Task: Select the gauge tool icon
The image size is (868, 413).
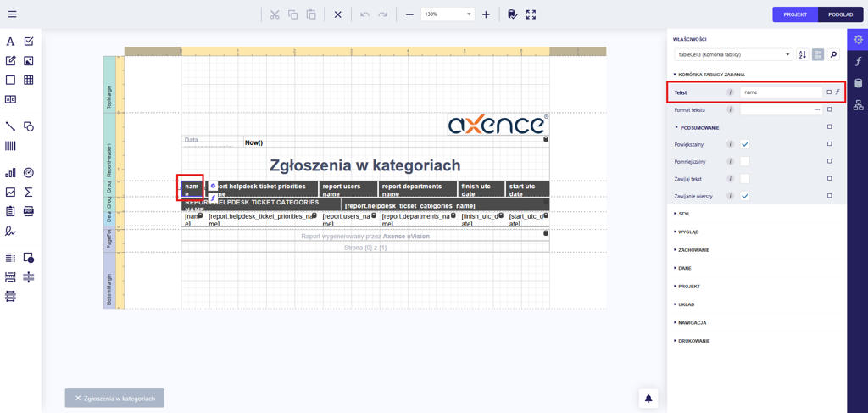Action: pyautogui.click(x=29, y=173)
